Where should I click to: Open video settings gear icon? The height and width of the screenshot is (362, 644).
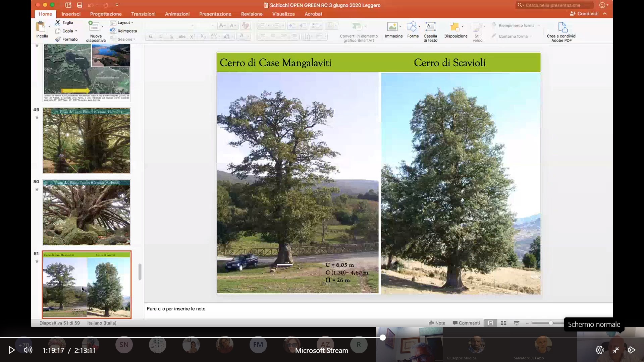[599, 350]
